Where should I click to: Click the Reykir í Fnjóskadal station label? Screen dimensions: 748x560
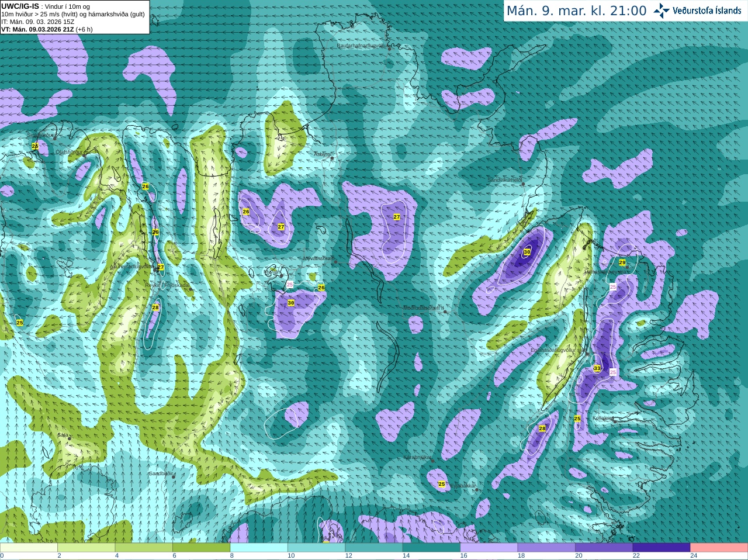[x=168, y=285]
